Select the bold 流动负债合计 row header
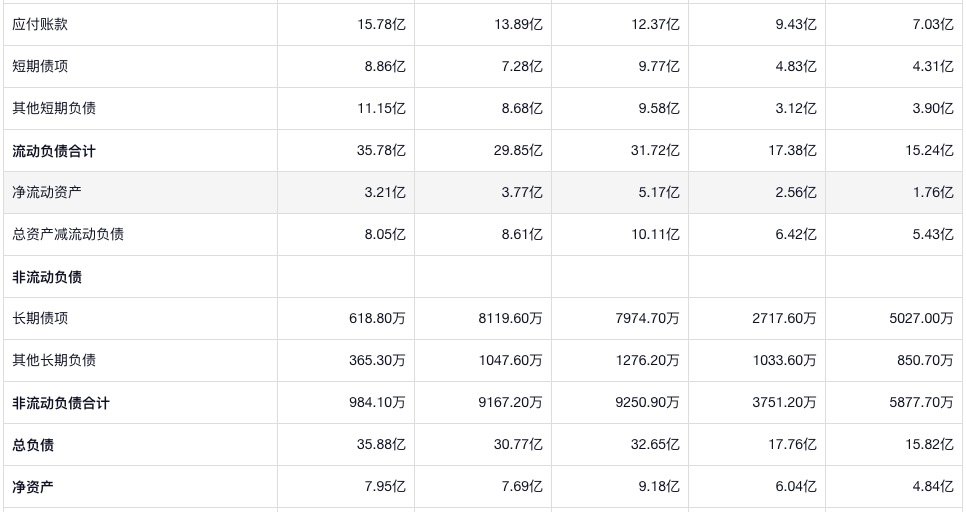This screenshot has width=966, height=512. (54, 151)
